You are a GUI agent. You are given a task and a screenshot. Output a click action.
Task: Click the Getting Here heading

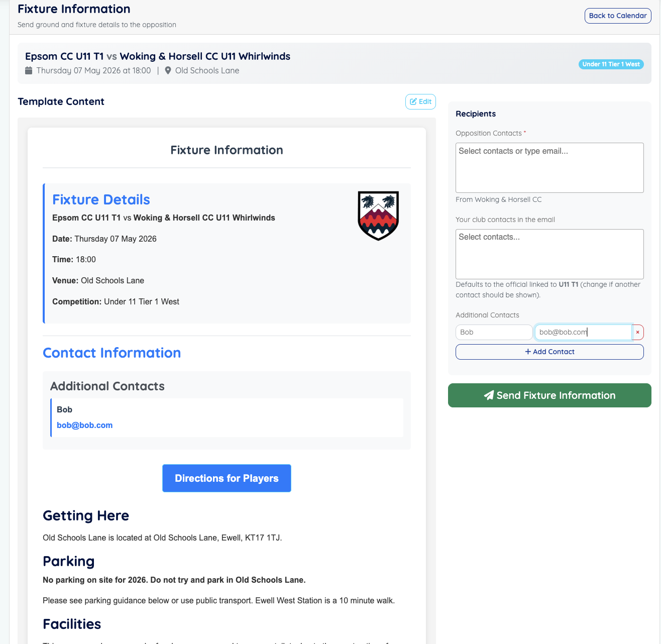tap(86, 515)
